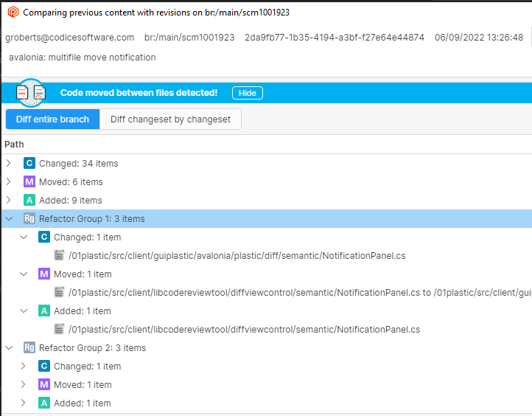Click the Path column header
The width and height of the screenshot is (532, 416).
click(14, 145)
